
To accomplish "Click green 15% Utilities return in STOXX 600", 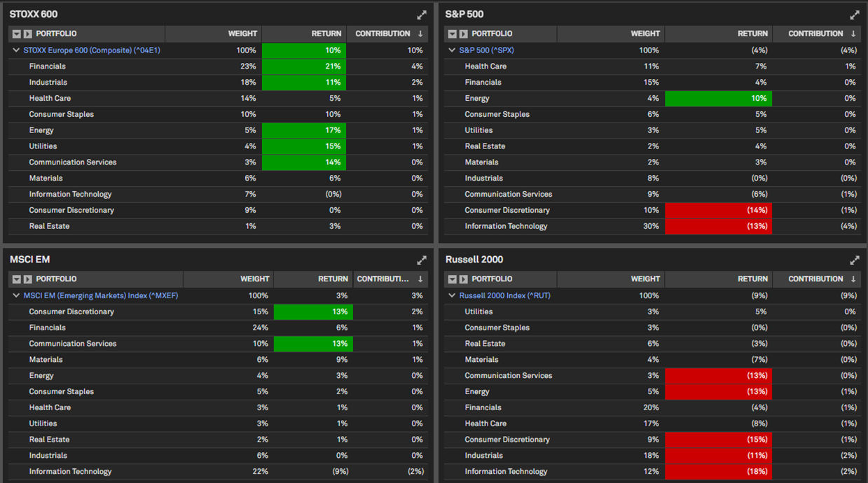I will point(304,146).
